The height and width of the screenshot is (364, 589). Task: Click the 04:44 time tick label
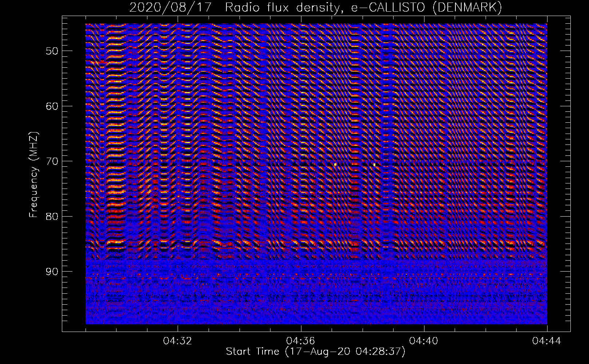tap(547, 341)
